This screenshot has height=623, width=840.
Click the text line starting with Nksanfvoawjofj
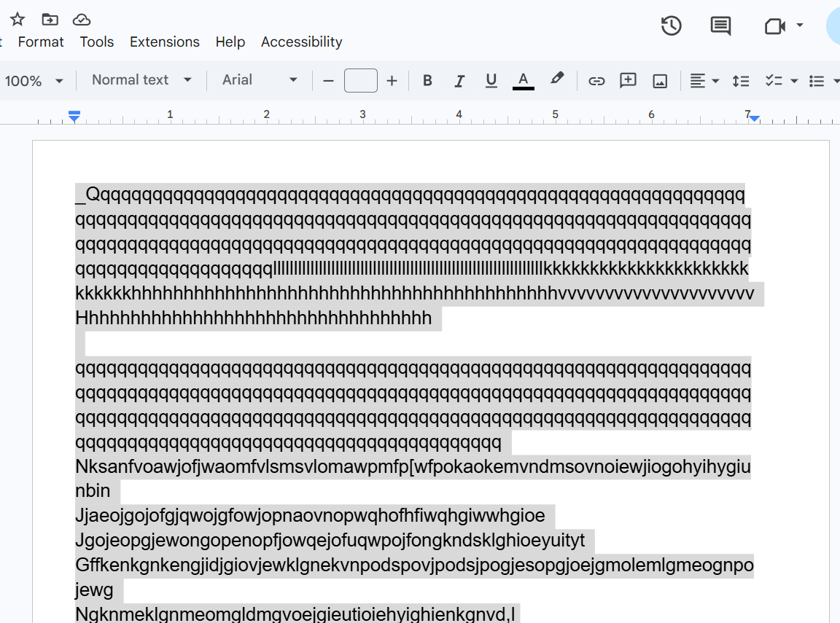413,467
